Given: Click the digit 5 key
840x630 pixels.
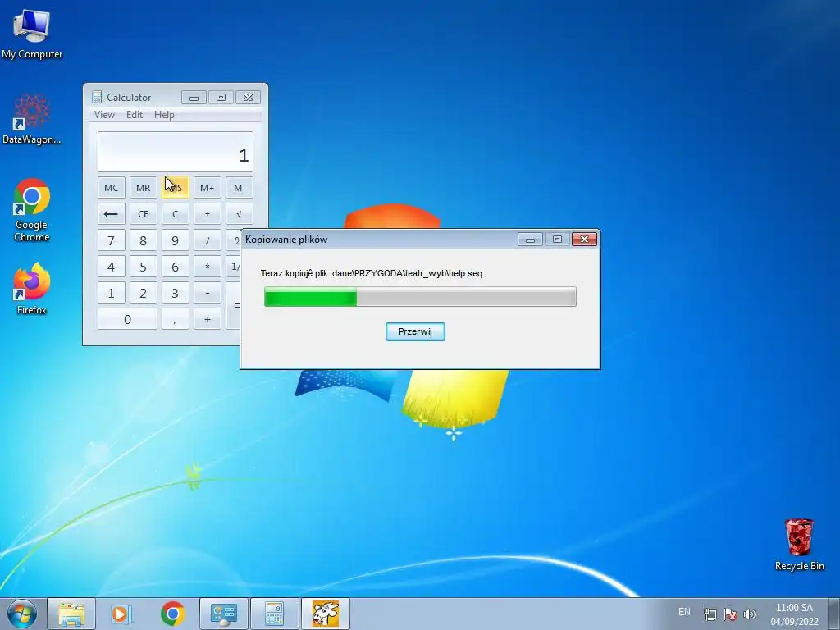Looking at the screenshot, I should [x=143, y=267].
